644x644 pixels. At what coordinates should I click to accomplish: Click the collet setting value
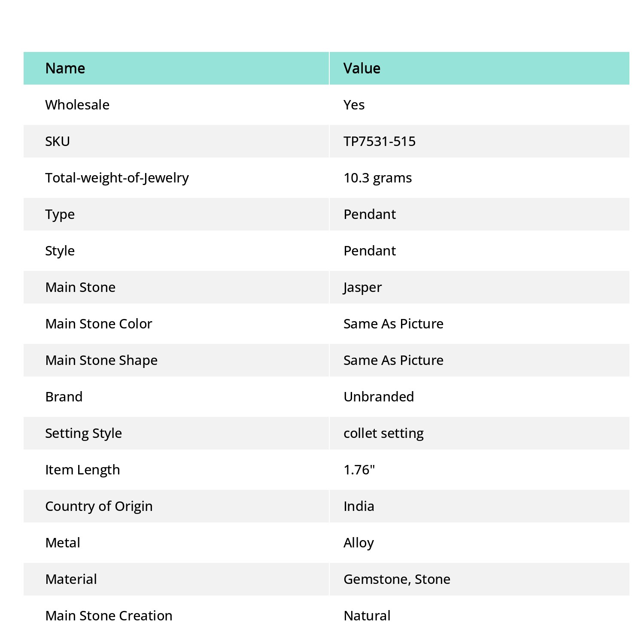pos(383,434)
